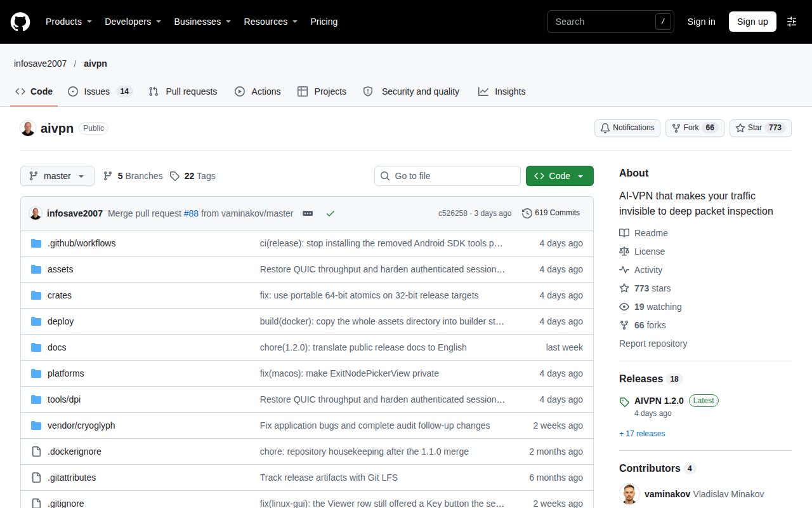Click the Report repository link
Screen dimensions: 812x508
pos(653,344)
